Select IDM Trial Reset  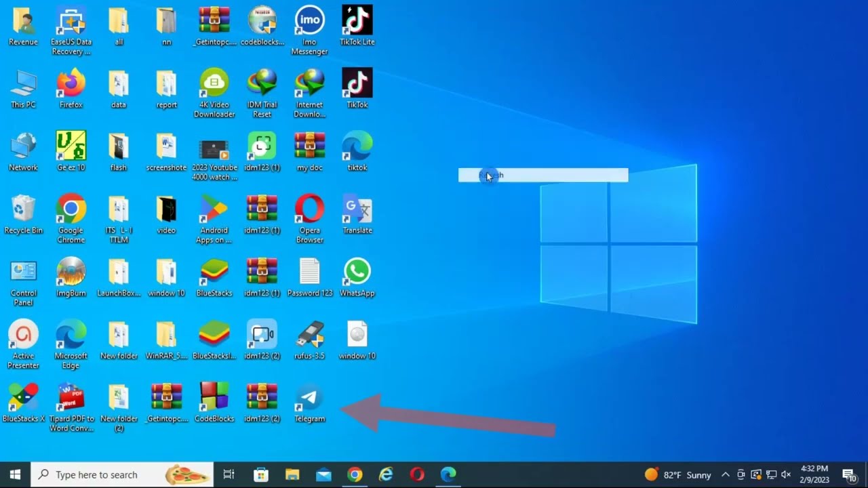(x=262, y=94)
